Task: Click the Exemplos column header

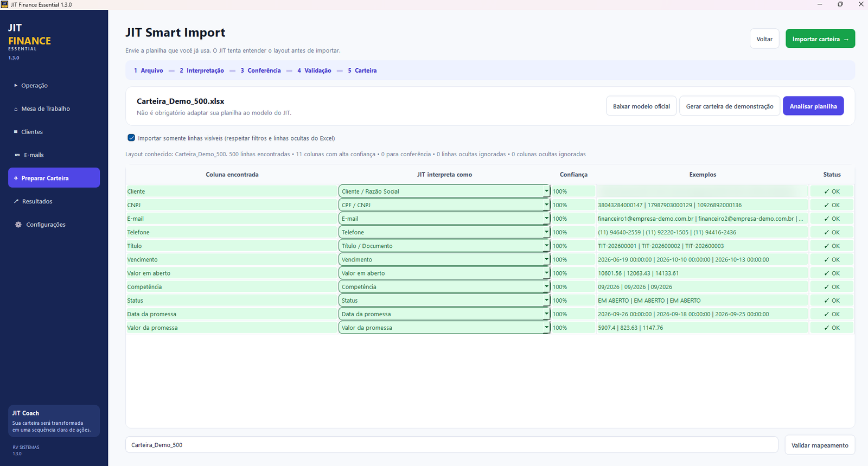Action: point(703,175)
